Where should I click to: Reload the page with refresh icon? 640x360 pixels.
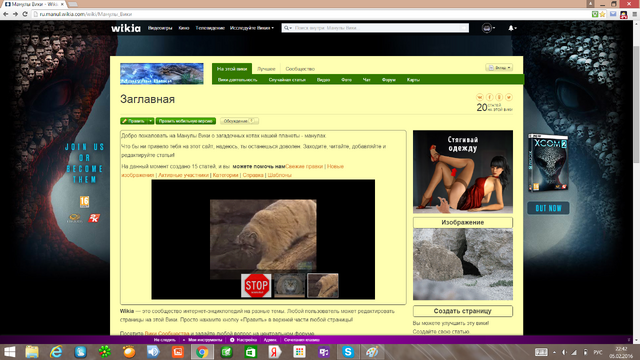pyautogui.click(x=25, y=14)
